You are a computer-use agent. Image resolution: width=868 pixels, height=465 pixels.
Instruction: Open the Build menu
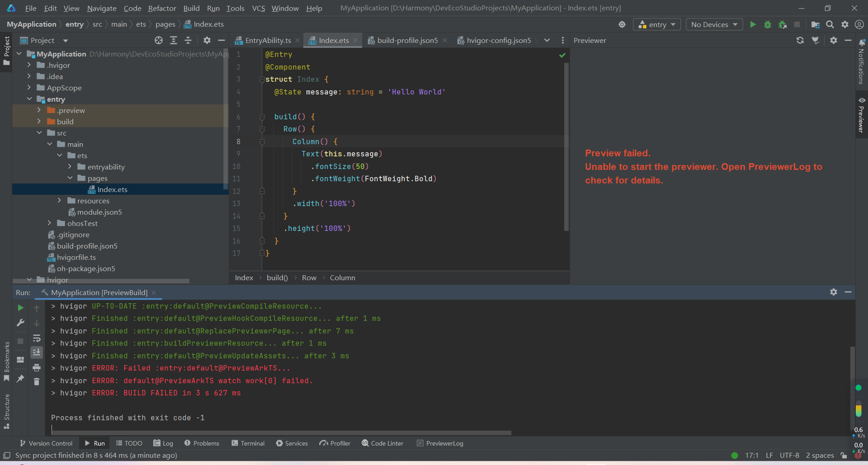pyautogui.click(x=191, y=8)
